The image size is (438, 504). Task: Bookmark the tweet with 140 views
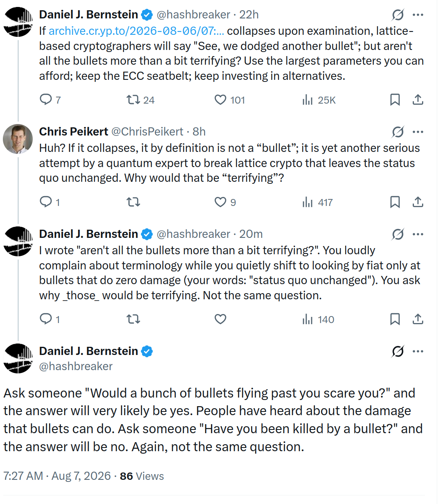(395, 319)
